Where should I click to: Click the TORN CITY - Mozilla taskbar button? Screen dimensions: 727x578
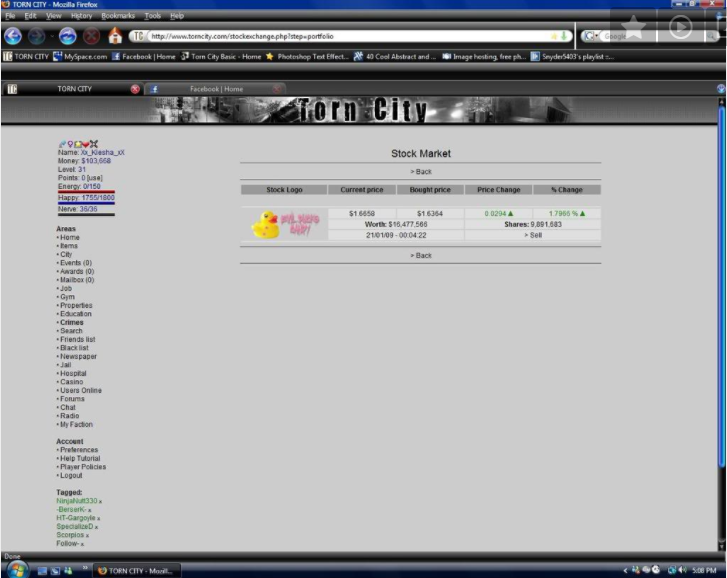(x=137, y=571)
